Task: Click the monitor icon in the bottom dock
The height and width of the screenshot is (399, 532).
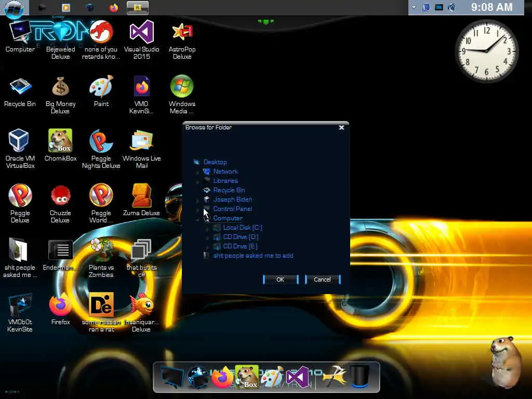Action: 172,377
